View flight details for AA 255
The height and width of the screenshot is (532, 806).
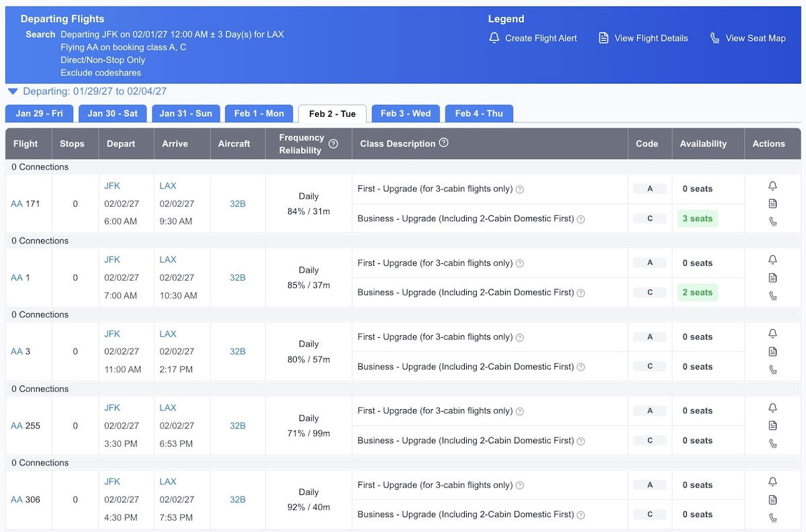point(772,425)
